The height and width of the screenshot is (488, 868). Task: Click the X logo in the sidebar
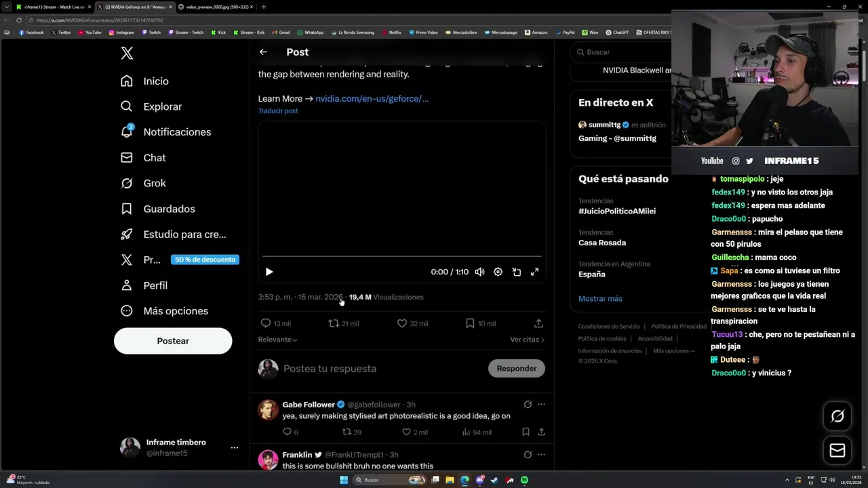(127, 54)
